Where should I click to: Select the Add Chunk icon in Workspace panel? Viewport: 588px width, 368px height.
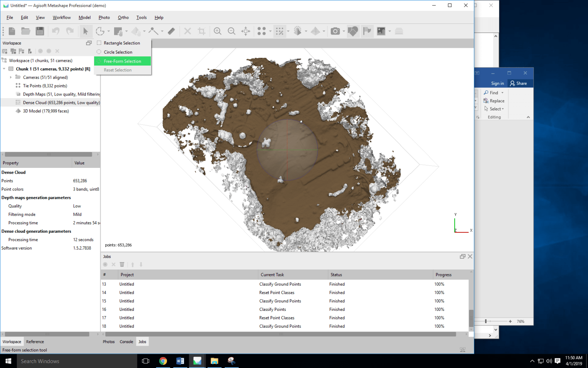pyautogui.click(x=5, y=51)
